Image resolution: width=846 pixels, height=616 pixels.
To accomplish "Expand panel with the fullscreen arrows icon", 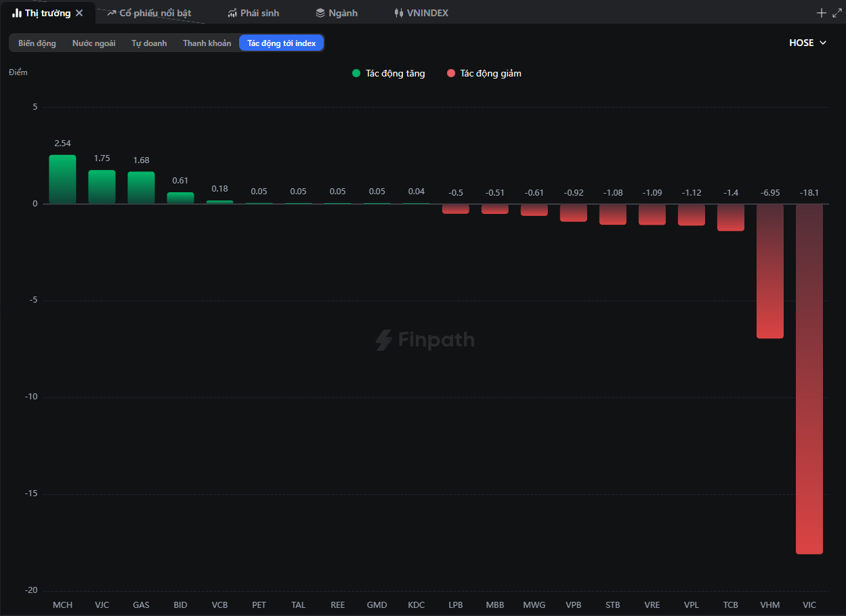I will coord(837,13).
